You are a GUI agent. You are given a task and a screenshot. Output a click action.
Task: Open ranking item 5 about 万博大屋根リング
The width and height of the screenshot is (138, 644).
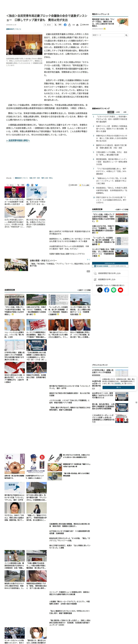point(111,153)
